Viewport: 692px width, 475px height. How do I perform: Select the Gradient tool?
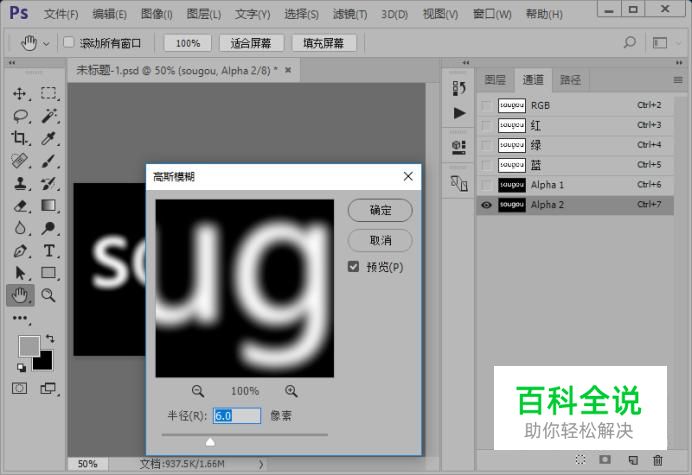pos(49,206)
